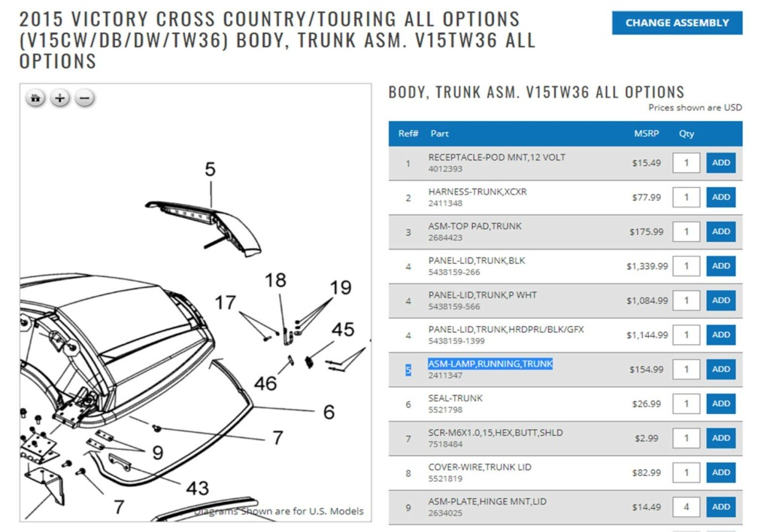Add ASM-LAMP,RUNNING,TRUNK to cart

721,369
